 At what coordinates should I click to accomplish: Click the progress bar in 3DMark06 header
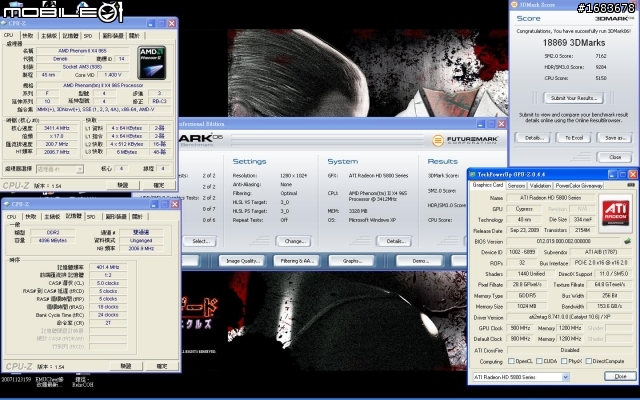(x=327, y=140)
